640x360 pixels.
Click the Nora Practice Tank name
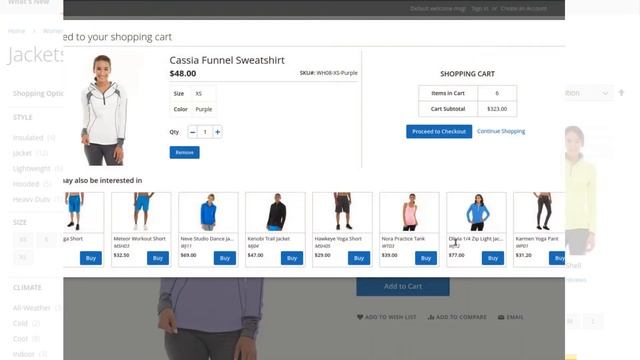[x=403, y=238]
